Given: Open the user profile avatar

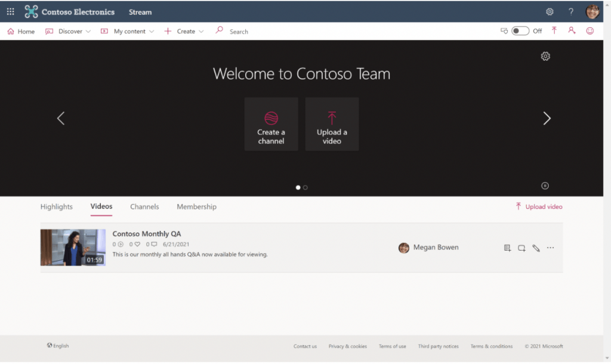Looking at the screenshot, I should coord(593,12).
